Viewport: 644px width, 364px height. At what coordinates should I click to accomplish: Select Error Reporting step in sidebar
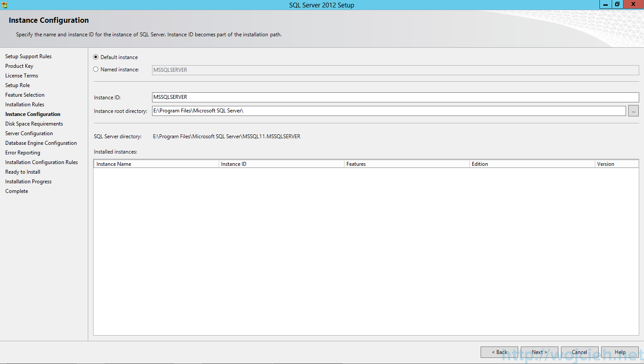(x=23, y=153)
